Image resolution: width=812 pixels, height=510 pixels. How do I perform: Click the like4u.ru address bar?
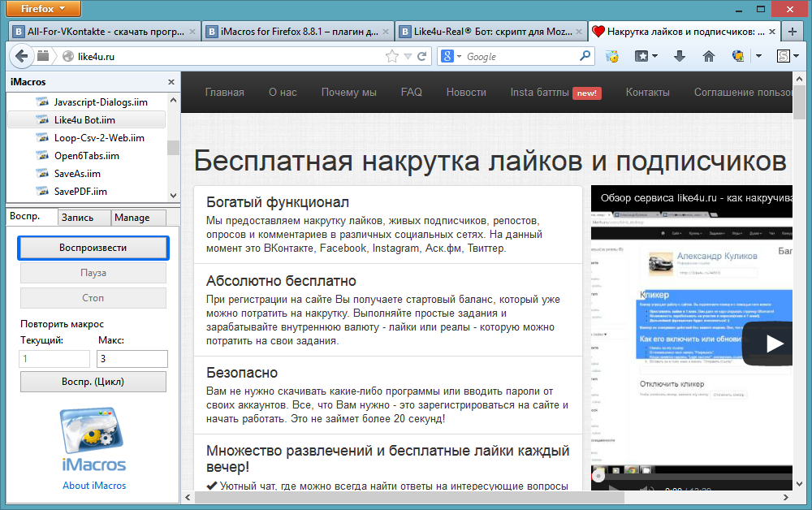[x=228, y=56]
